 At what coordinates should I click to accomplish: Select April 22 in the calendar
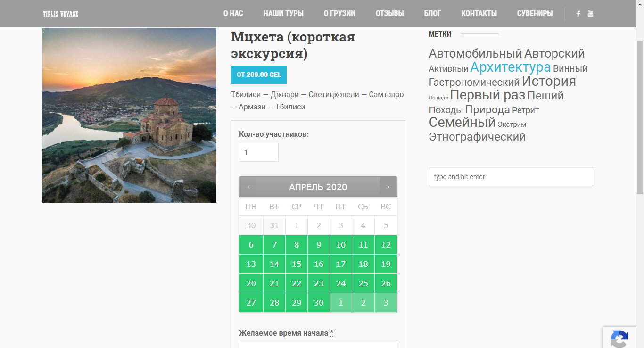[x=296, y=283]
